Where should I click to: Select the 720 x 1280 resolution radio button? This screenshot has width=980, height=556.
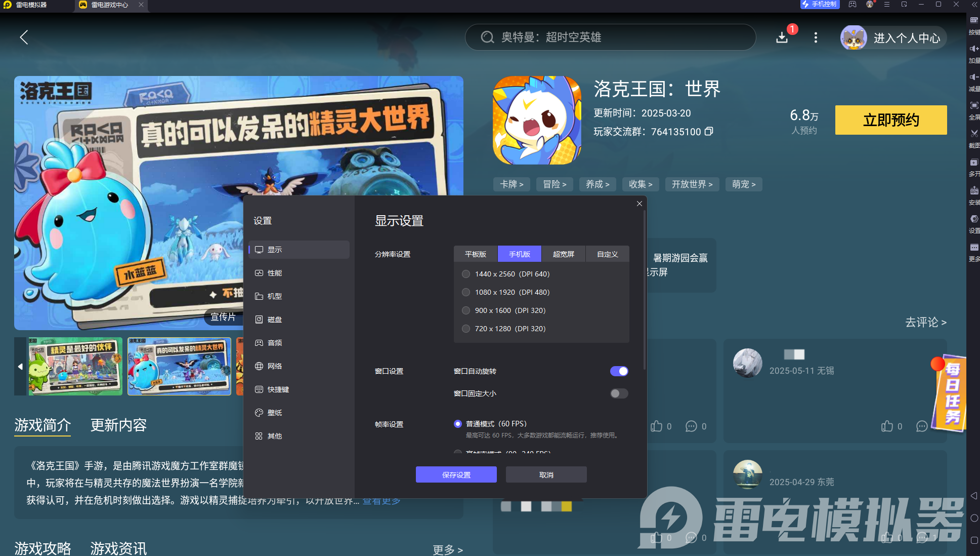465,329
